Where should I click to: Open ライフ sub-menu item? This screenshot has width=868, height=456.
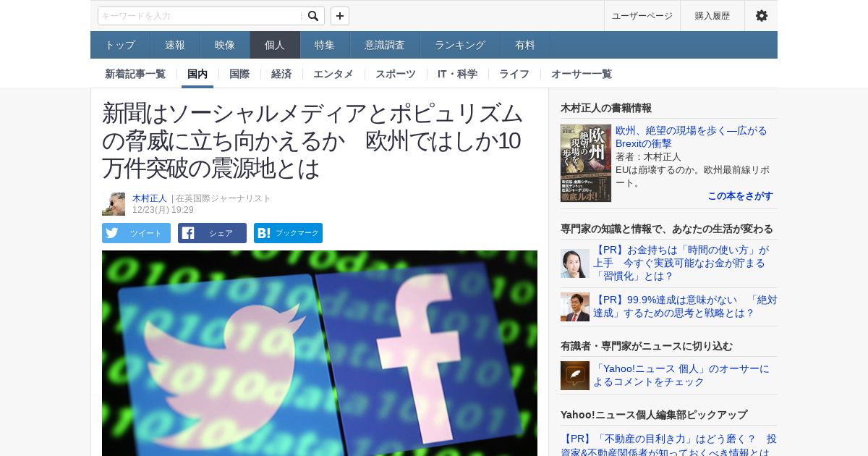(514, 74)
